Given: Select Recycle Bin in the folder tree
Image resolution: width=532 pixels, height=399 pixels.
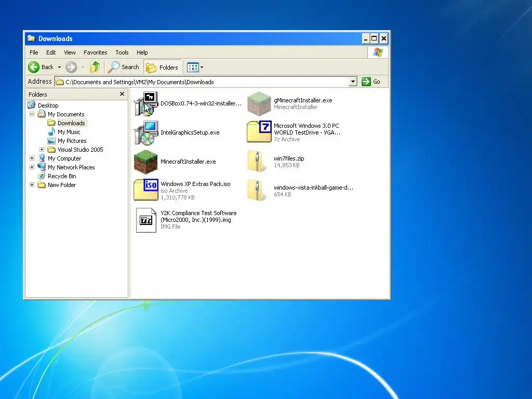Looking at the screenshot, I should (62, 176).
